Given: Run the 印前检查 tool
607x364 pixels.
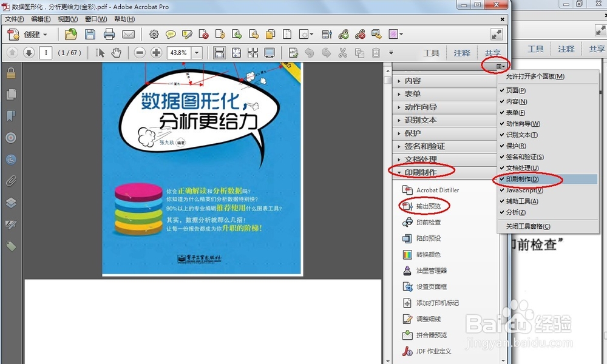Looking at the screenshot, I should click(429, 222).
